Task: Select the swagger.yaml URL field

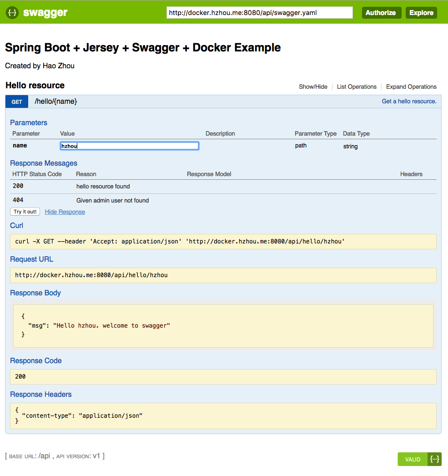Action: [259, 12]
